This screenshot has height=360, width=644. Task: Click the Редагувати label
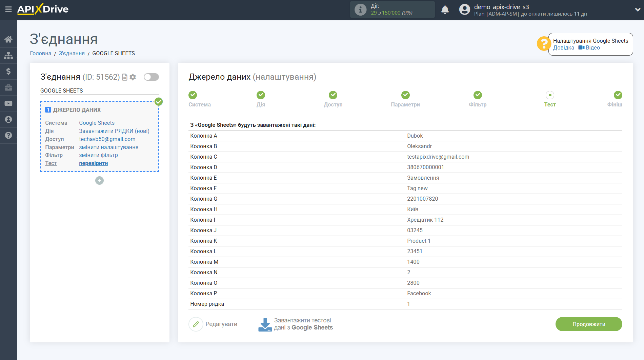coord(221,324)
